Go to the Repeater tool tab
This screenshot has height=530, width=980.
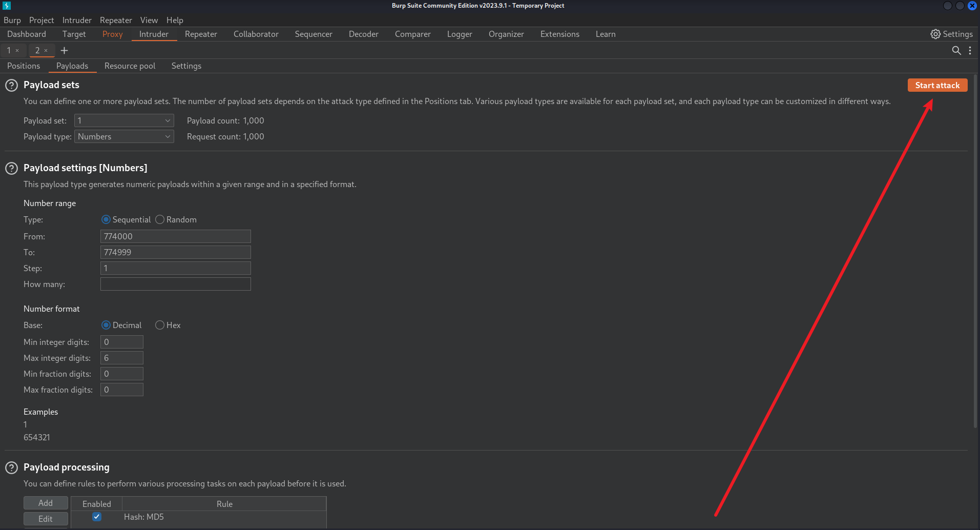tap(201, 34)
